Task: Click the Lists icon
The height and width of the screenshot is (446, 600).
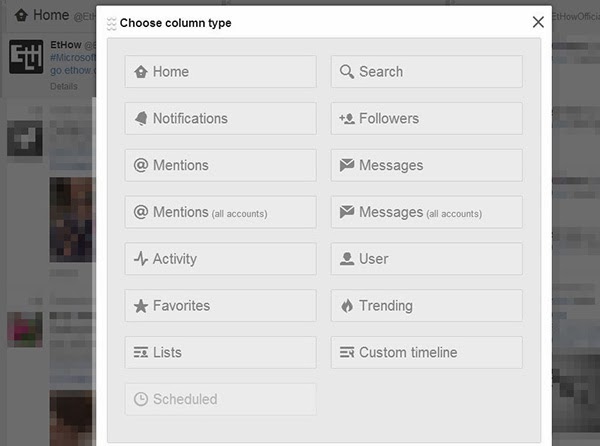Action: (x=141, y=353)
